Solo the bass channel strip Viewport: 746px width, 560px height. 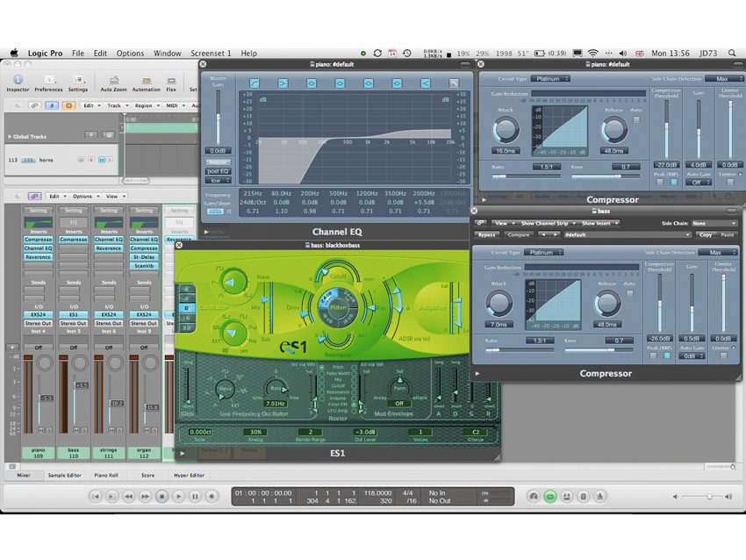(x=83, y=430)
